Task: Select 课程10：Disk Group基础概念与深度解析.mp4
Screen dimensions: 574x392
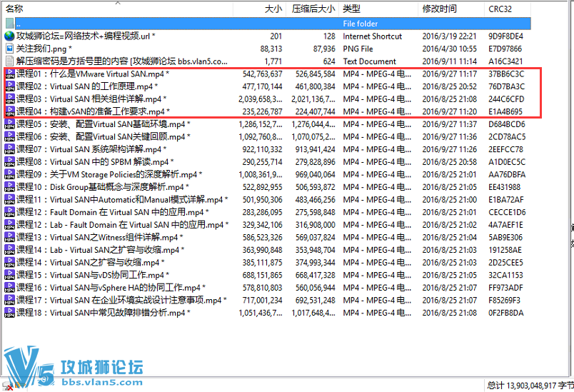Action: [x=103, y=186]
